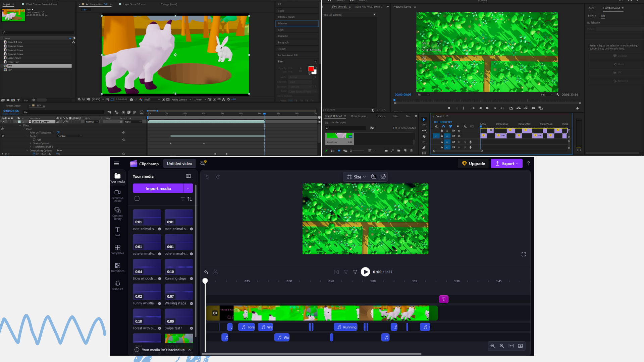Play the Clipchamp preview
Screen dimensions: 644x362
(365, 272)
